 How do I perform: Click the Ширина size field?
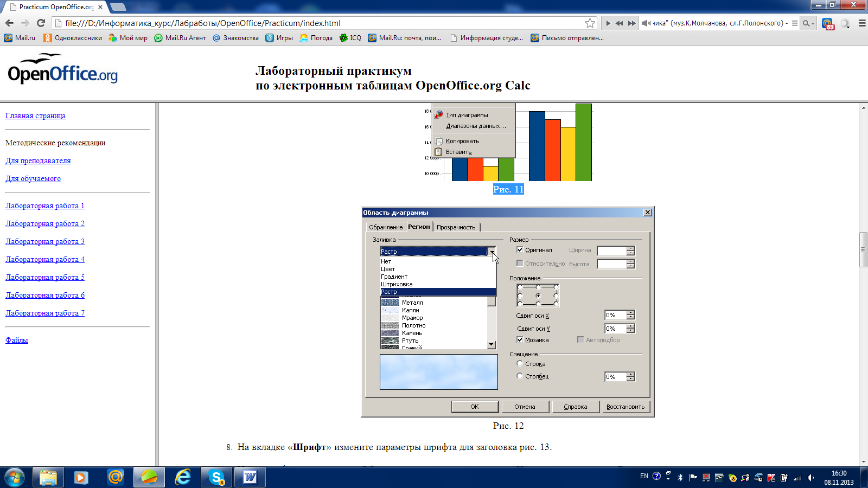(611, 251)
